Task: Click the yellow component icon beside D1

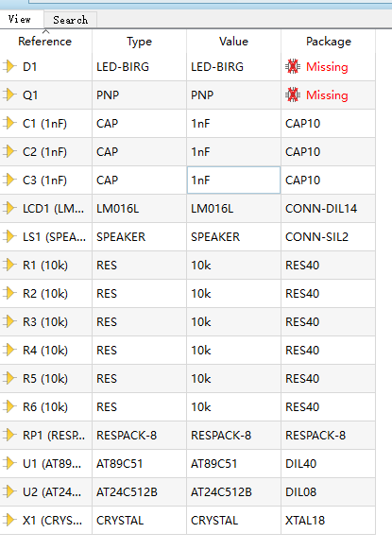Action: [9, 66]
